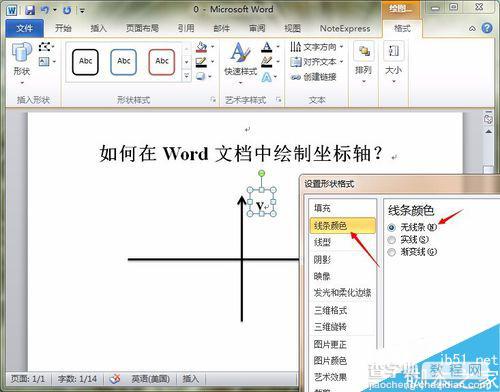
Task: Click the Text Effects glowing A icon
Action: click(267, 77)
